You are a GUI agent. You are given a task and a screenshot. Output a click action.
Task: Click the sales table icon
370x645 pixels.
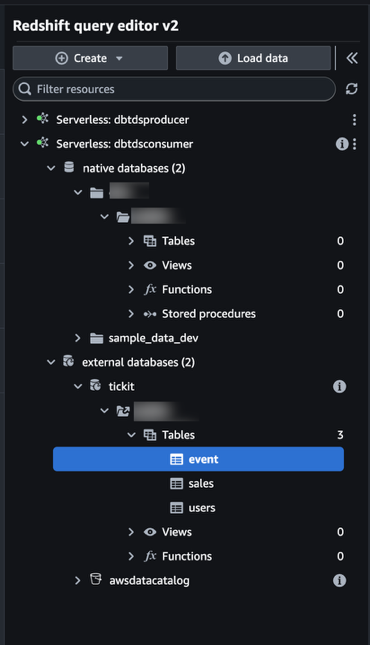pyautogui.click(x=177, y=483)
